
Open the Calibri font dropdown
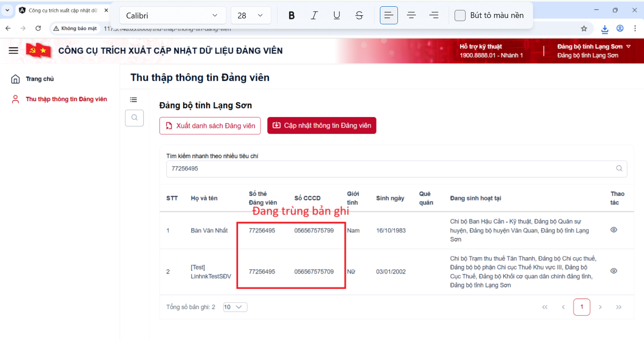pos(172,15)
